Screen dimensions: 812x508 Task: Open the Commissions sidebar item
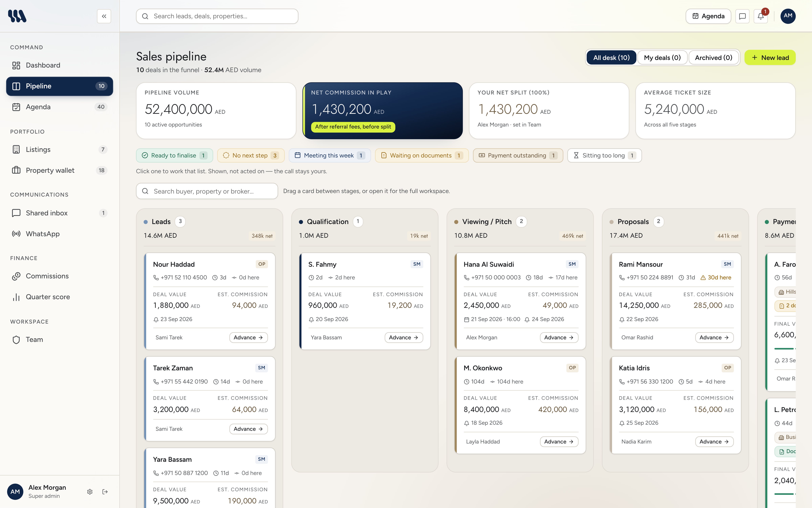60,276
